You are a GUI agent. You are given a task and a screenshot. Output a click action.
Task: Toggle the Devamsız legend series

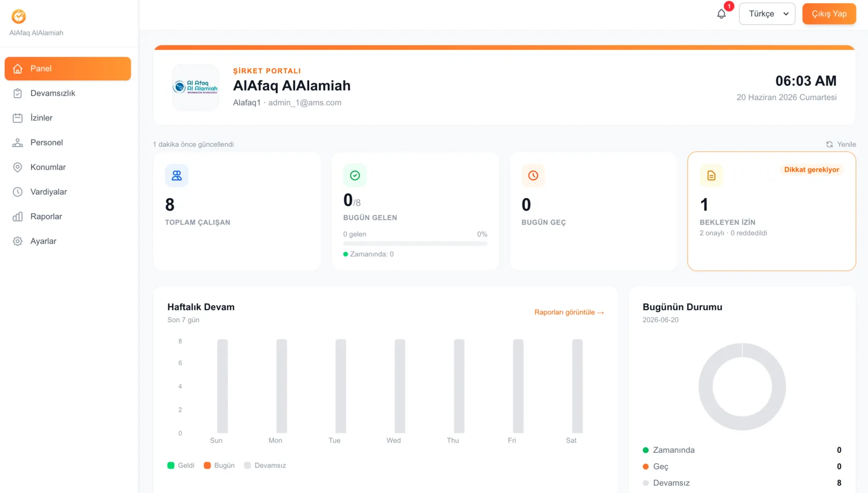265,465
